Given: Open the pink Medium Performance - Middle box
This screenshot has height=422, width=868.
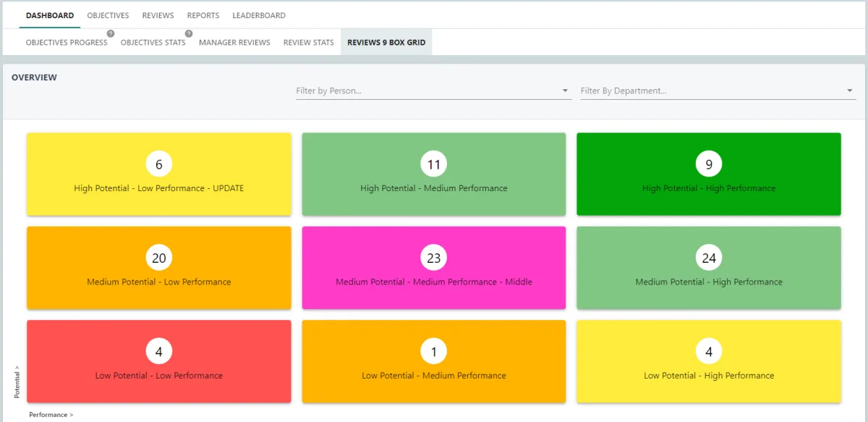Looking at the screenshot, I should pyautogui.click(x=434, y=268).
